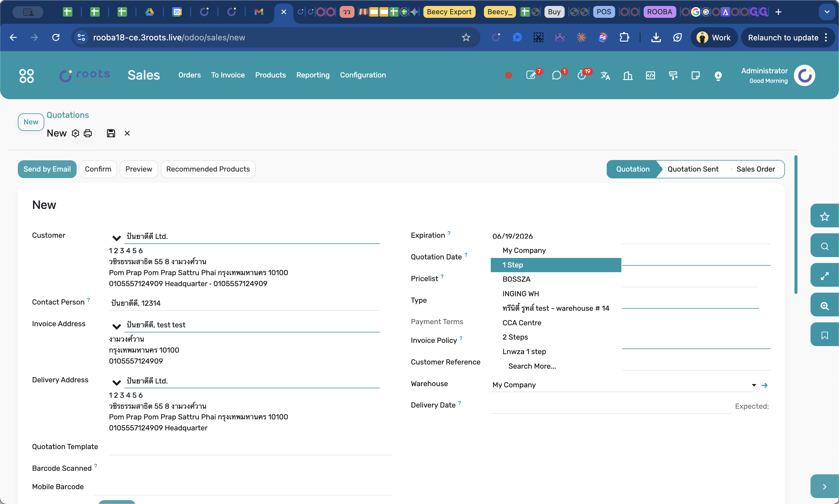Click the Confirm button

pyautogui.click(x=98, y=169)
